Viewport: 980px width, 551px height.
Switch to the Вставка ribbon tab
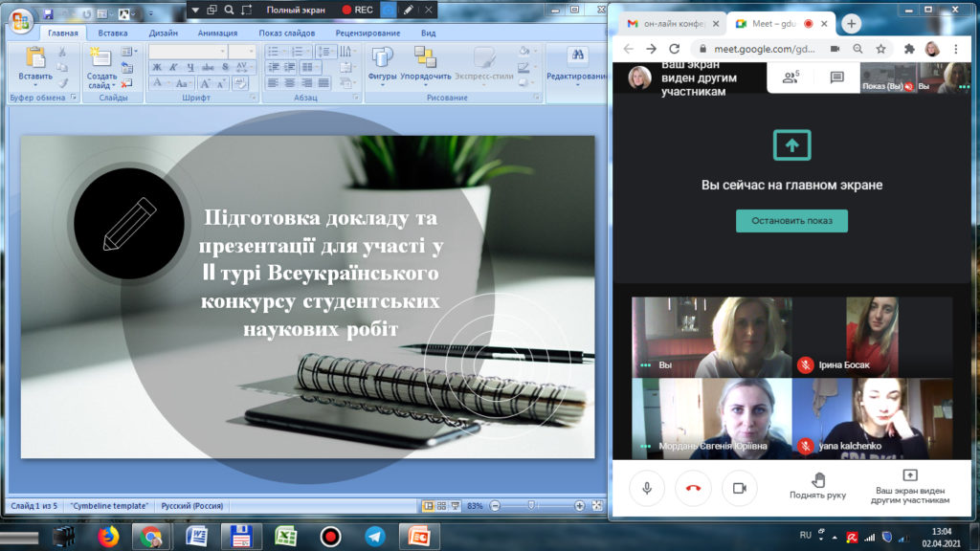[x=113, y=33]
